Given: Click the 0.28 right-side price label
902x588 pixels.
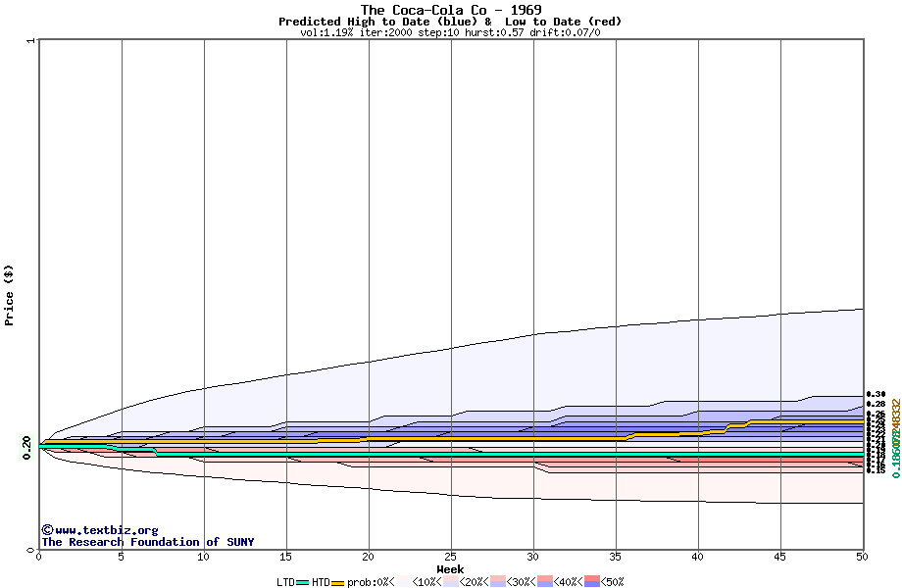Looking at the screenshot, I should (876, 404).
